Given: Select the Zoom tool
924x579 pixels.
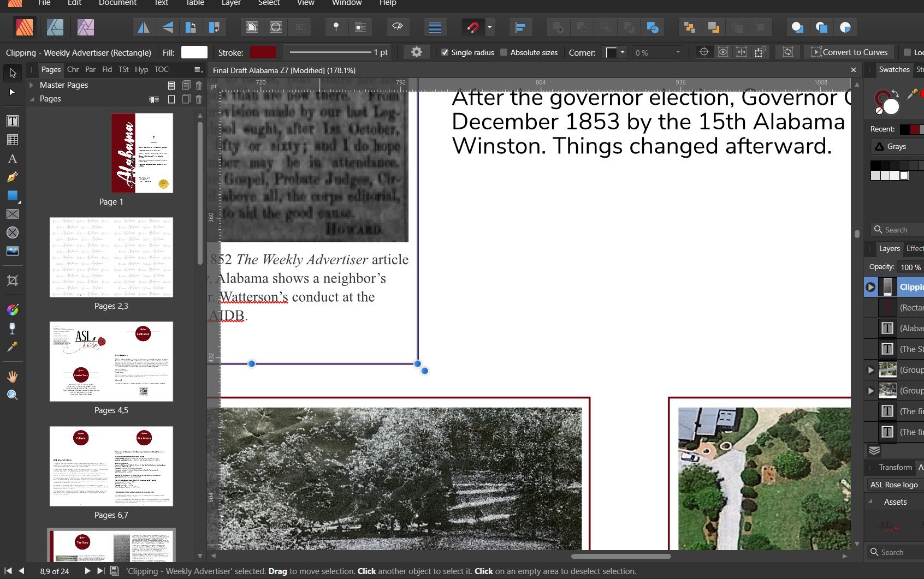Looking at the screenshot, I should (x=13, y=395).
